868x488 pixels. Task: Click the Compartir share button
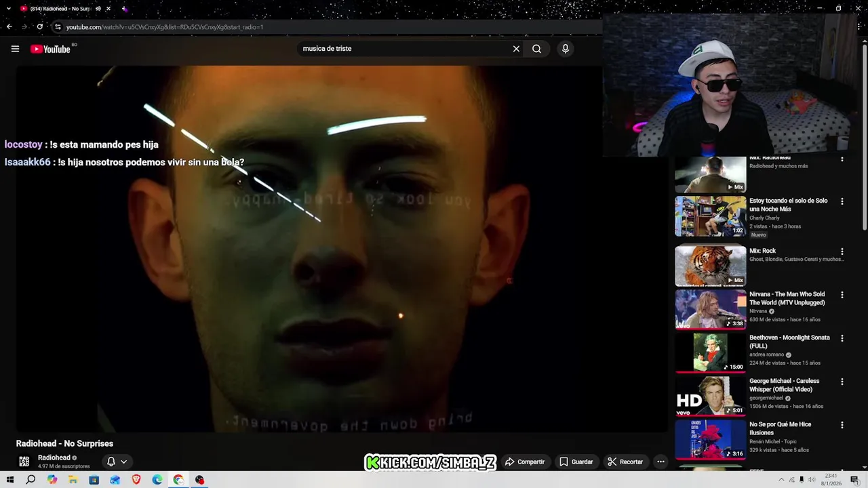coord(525,462)
